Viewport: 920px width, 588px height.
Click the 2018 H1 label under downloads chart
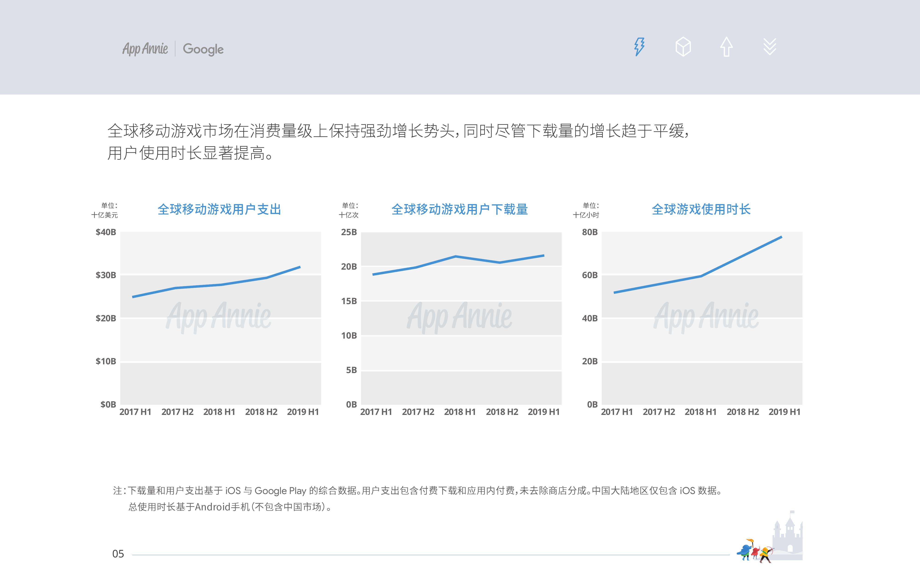(460, 412)
